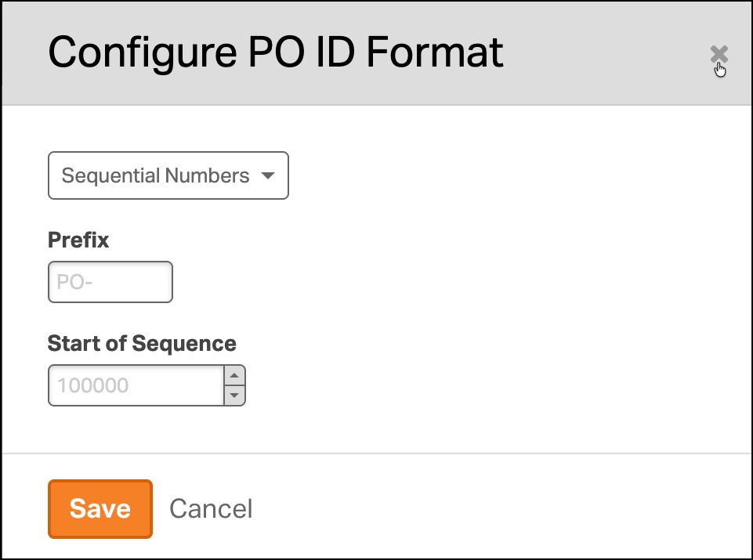This screenshot has width=753, height=560.
Task: Click the dropdown caret beside Sequential Numbers
Action: (x=268, y=175)
